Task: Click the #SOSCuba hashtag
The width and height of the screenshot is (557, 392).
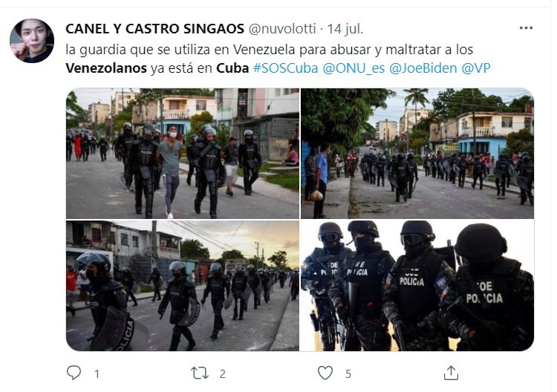Action: click(x=285, y=68)
